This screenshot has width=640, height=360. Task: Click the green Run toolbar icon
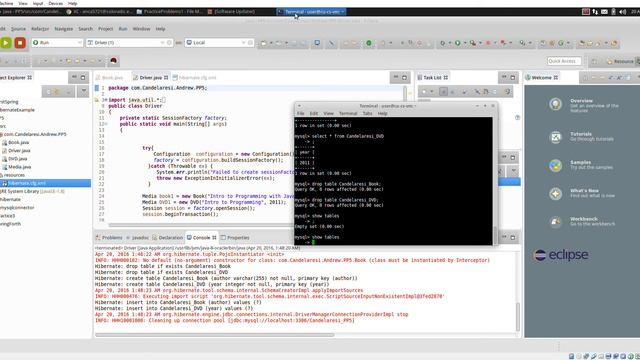coord(458,43)
